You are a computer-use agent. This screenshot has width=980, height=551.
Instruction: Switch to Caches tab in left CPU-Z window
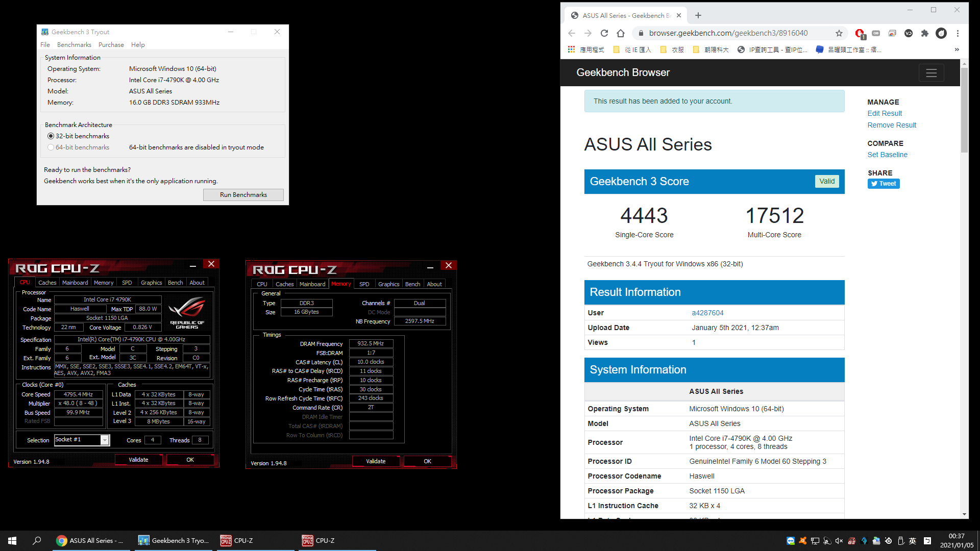pyautogui.click(x=47, y=283)
